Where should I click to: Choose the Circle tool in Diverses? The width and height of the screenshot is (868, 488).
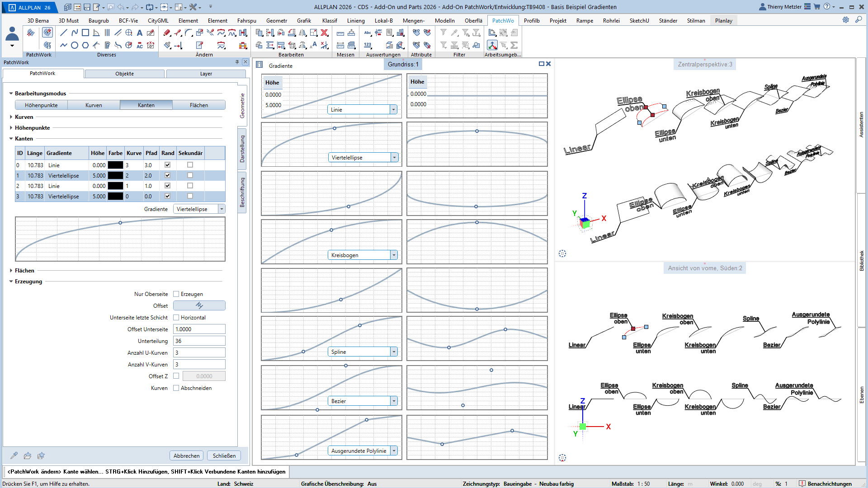tap(75, 45)
